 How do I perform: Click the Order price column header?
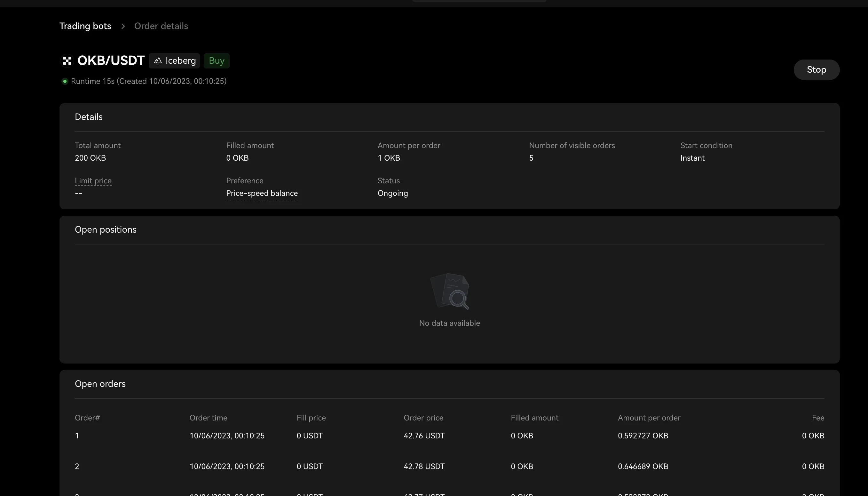[423, 418]
